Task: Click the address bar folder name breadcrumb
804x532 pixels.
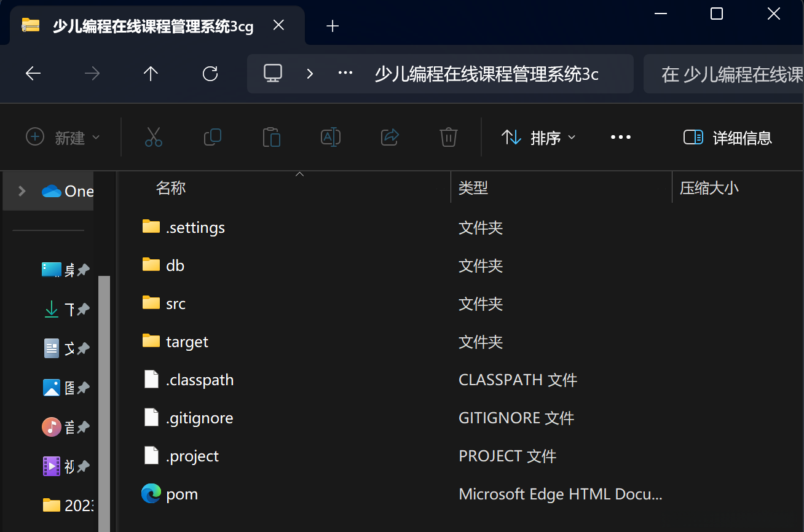Action: (486, 74)
